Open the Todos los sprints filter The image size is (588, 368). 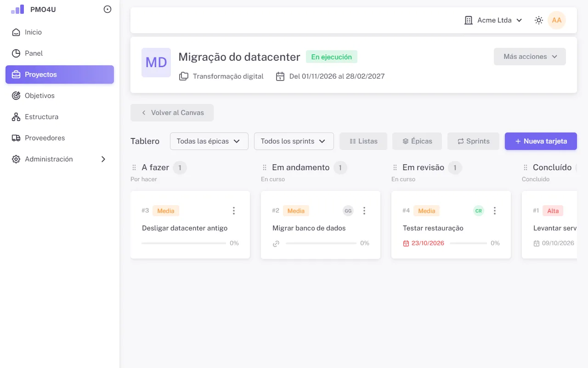pos(294,141)
